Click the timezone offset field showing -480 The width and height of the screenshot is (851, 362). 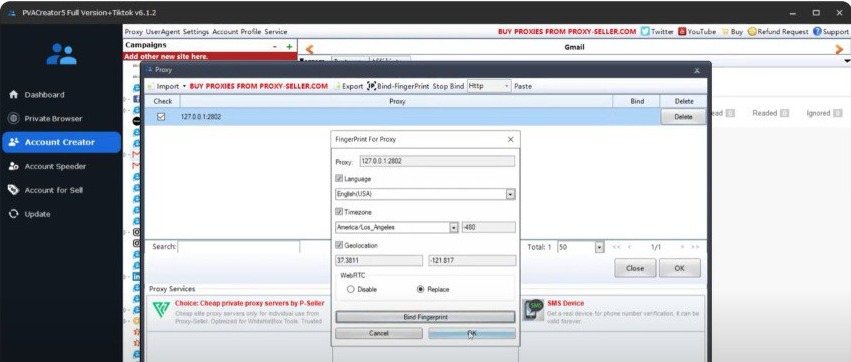pos(488,228)
